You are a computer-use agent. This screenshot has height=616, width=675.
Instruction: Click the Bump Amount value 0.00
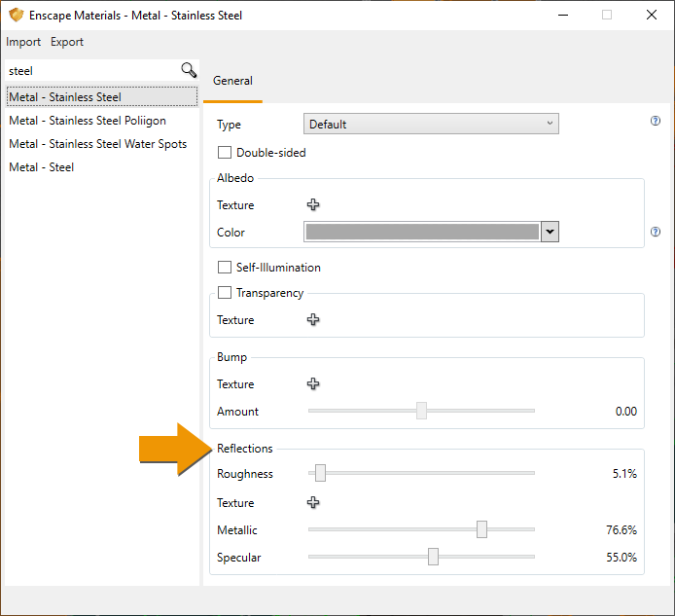[626, 412]
